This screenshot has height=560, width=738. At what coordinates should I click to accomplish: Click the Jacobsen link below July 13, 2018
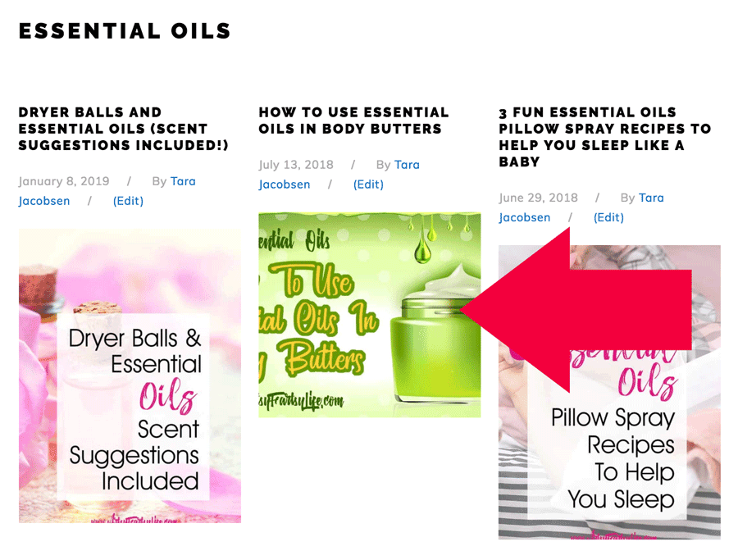285,184
